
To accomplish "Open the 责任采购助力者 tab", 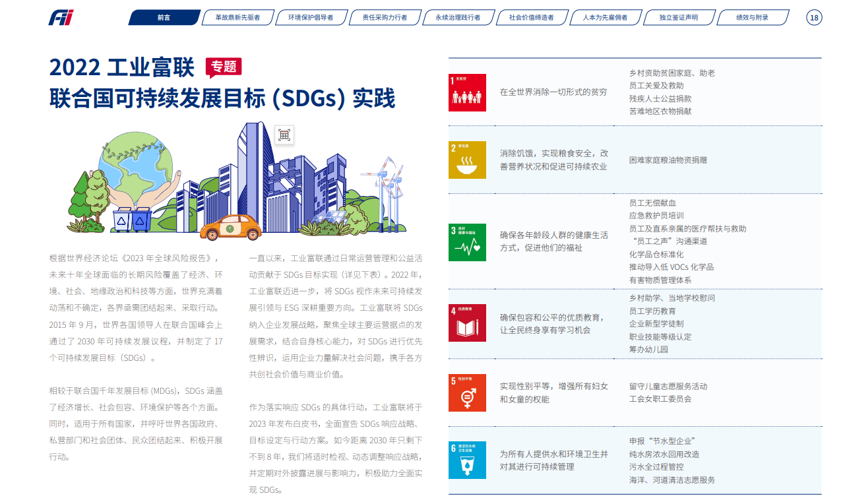I will [x=385, y=18].
